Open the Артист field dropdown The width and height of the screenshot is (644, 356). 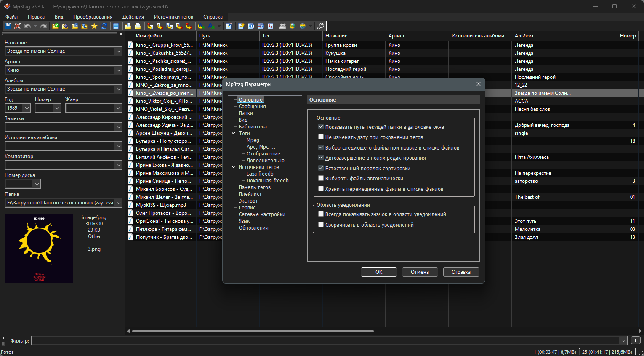[118, 70]
